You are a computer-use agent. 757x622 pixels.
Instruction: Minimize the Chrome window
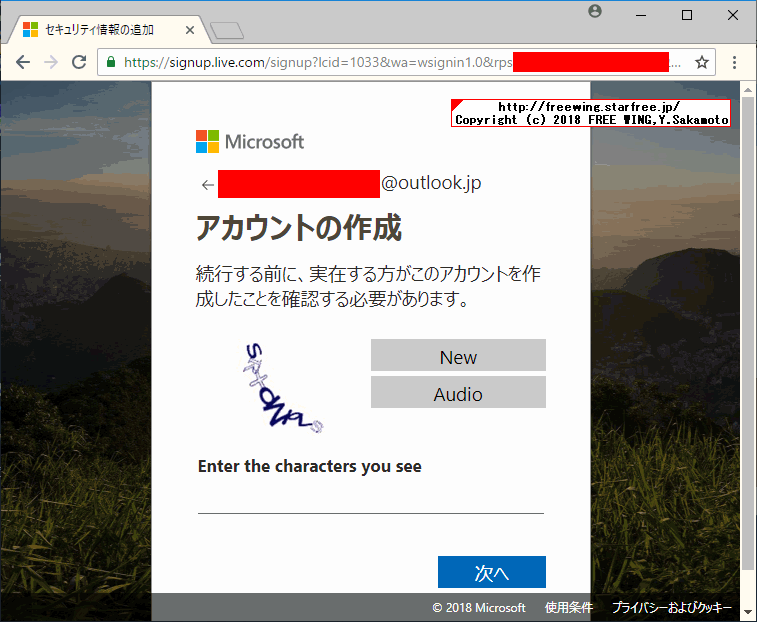tap(641, 15)
